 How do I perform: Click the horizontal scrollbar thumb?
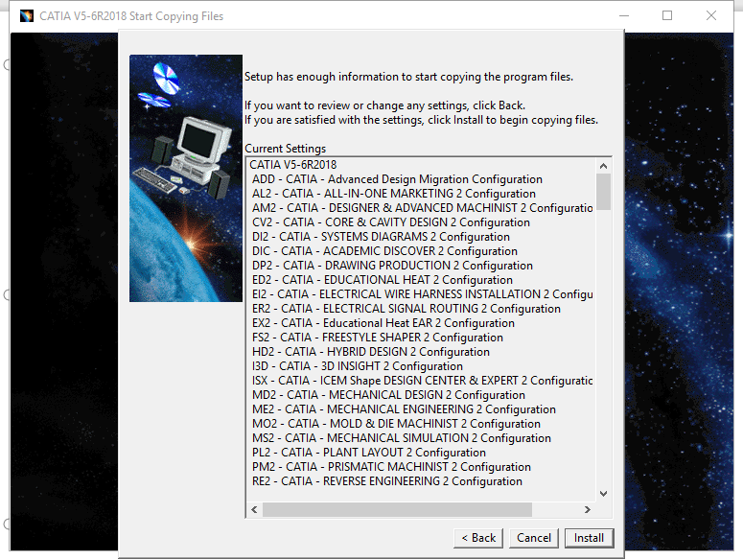tap(397, 510)
